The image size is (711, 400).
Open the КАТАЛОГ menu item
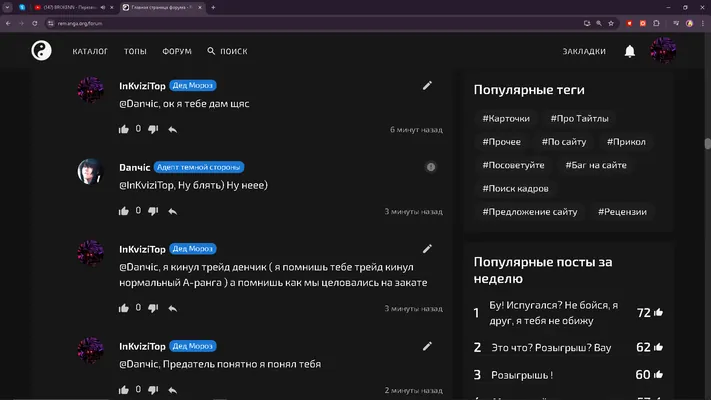click(x=90, y=51)
